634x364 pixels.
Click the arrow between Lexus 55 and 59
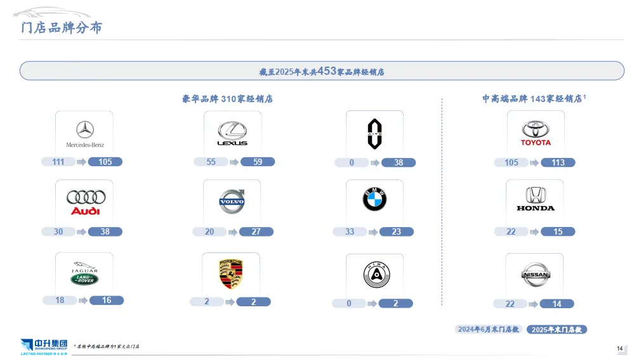click(234, 162)
